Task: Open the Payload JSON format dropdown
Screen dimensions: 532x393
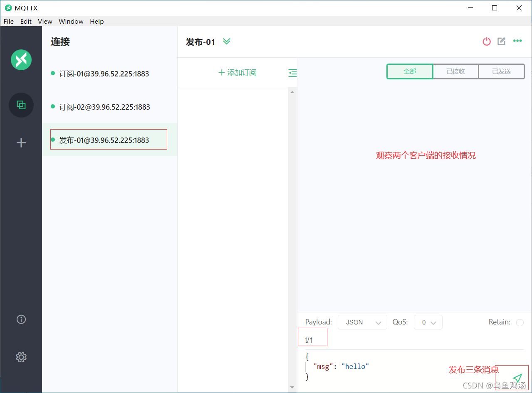Action: click(x=362, y=322)
